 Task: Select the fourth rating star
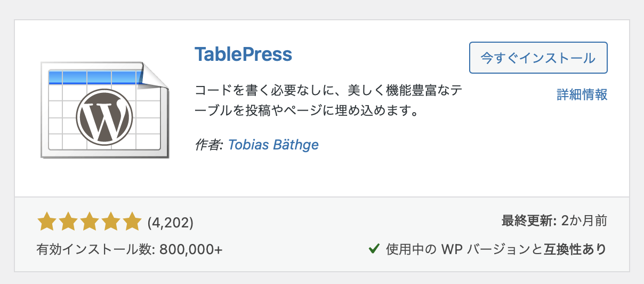tap(110, 222)
